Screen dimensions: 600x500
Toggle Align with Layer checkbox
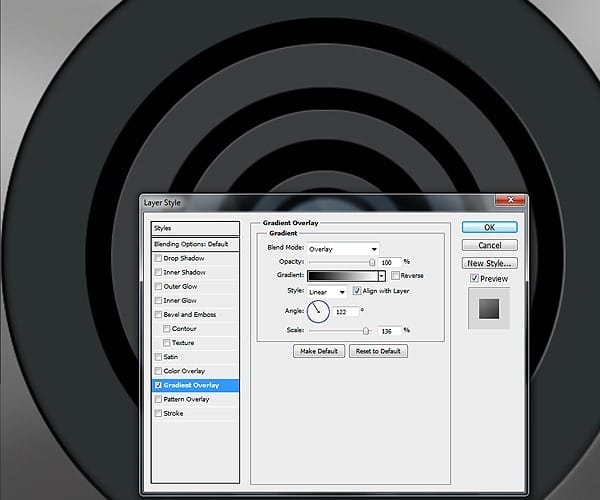point(357,291)
